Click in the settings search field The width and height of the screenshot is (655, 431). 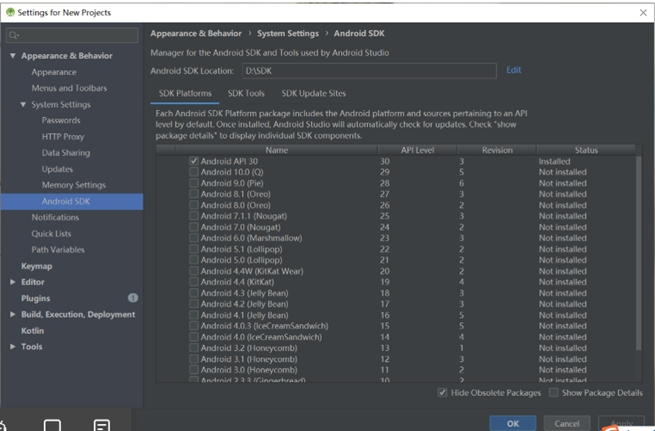[72, 35]
